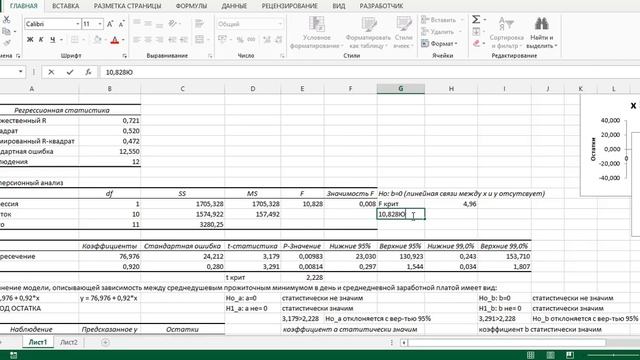Click the text orientation icon

pyautogui.click(x=173, y=24)
